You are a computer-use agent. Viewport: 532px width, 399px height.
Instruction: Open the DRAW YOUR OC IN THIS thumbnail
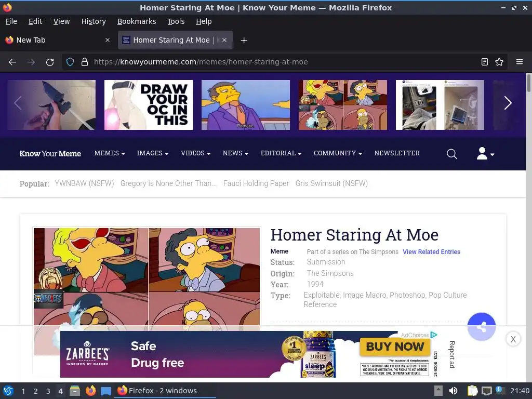[148, 105]
